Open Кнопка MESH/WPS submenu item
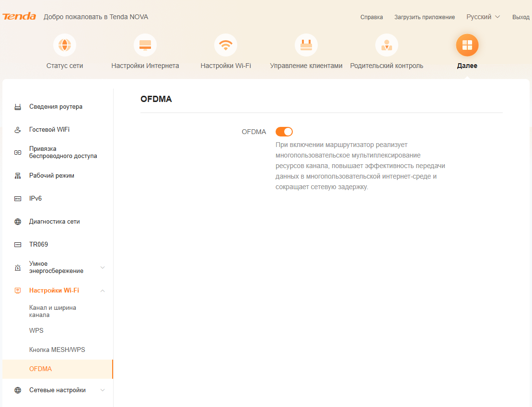532x407 pixels. (x=57, y=350)
